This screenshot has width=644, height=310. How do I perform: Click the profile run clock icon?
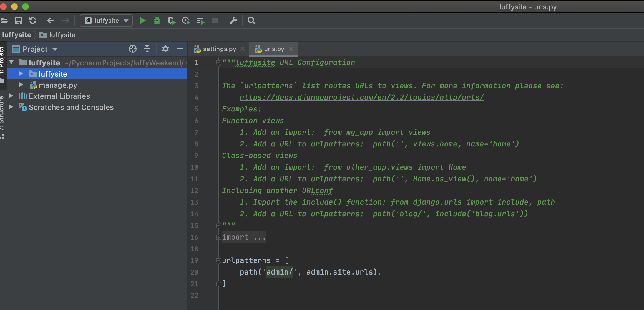click(186, 21)
